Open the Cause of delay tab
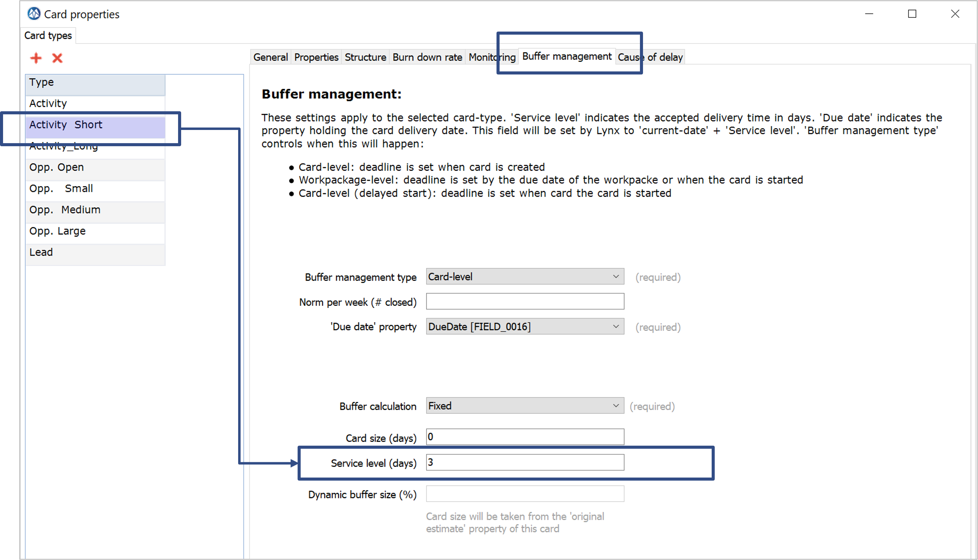Image resolution: width=978 pixels, height=560 pixels. 650,57
